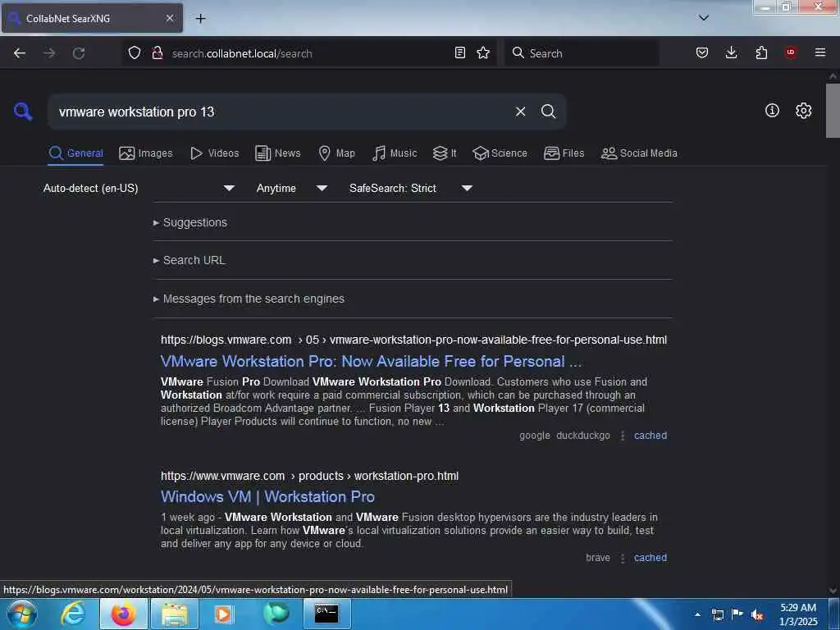Viewport: 840px width, 630px height.
Task: Reload the page
Action: [79, 53]
